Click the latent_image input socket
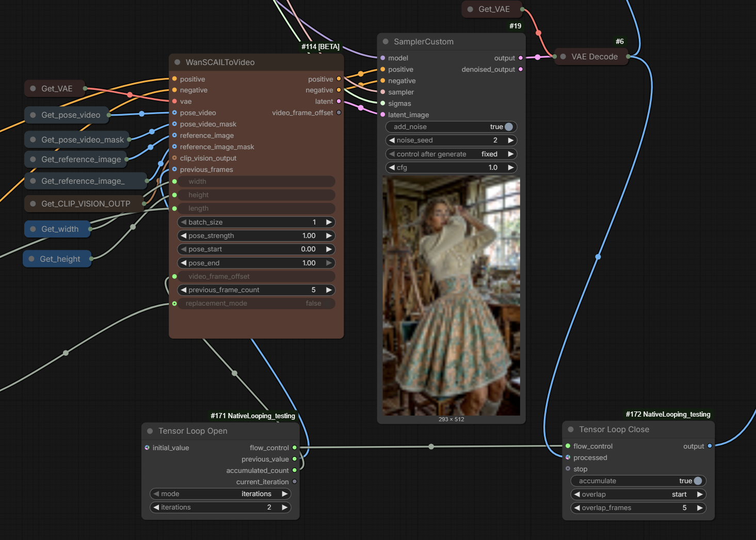 pos(383,115)
